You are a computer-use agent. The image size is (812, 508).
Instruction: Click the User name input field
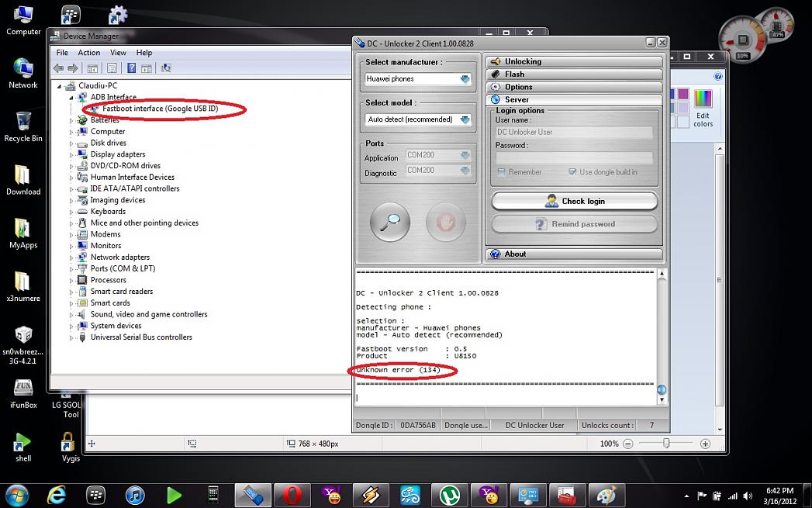[x=574, y=132]
